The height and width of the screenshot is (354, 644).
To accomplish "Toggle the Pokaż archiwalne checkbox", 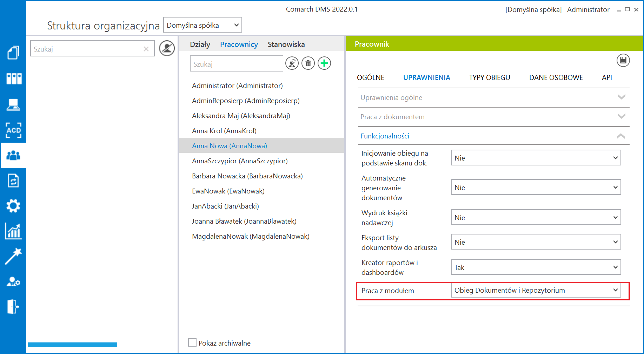I will click(192, 342).
